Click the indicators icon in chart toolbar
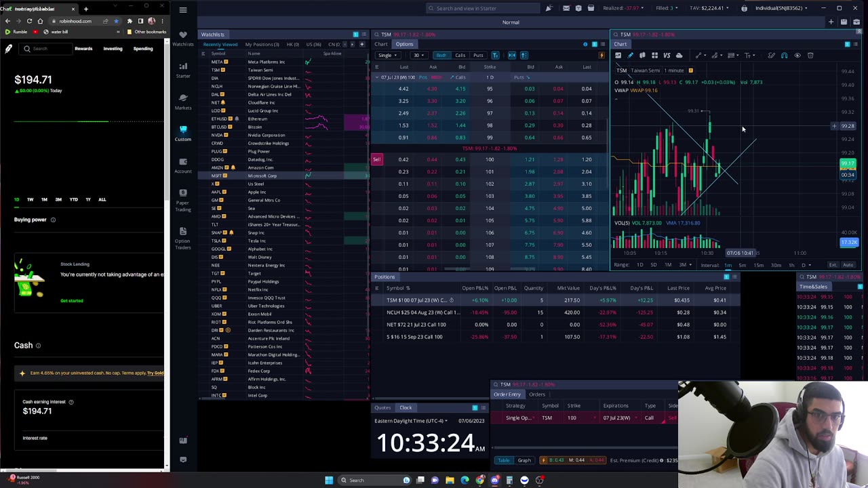Screen dimensions: 868x488 click(618, 56)
